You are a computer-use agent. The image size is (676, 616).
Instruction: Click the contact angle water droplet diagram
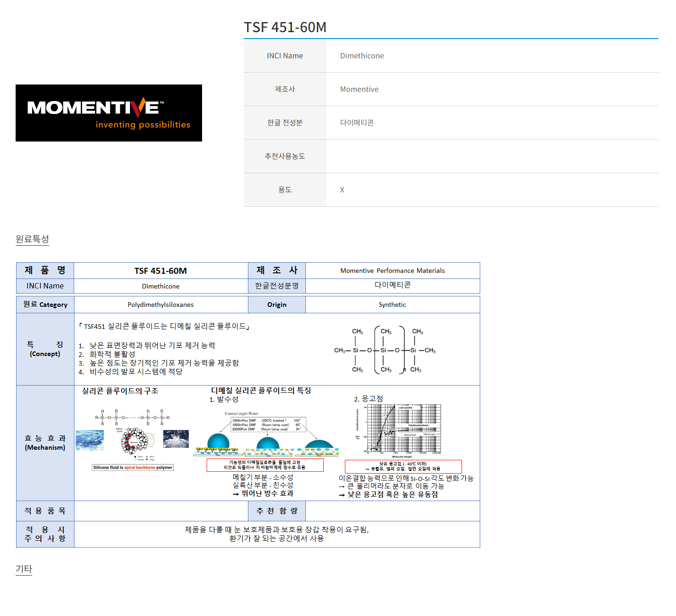(x=266, y=434)
